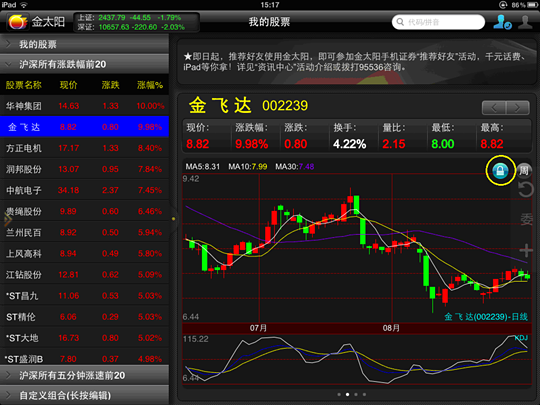Go to previous stock arrow

pyautogui.click(x=494, y=108)
